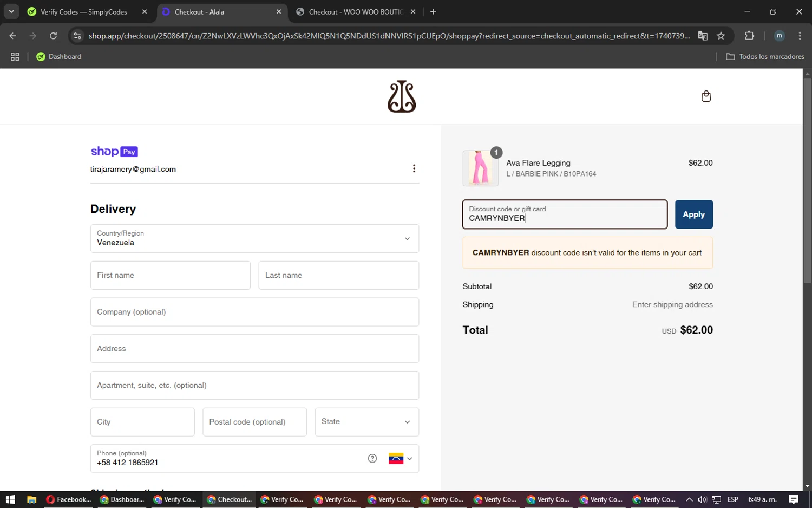Focus the Company (optional) field
812x508 pixels.
254,312
